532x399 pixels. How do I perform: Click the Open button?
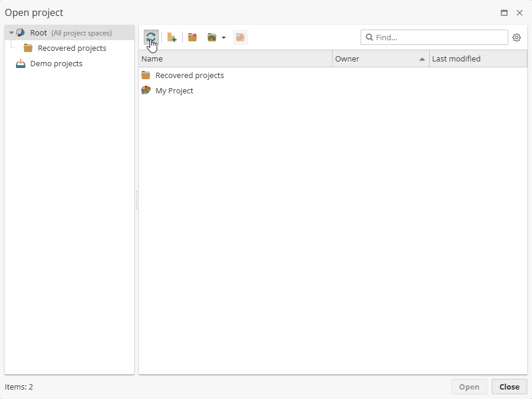(469, 387)
